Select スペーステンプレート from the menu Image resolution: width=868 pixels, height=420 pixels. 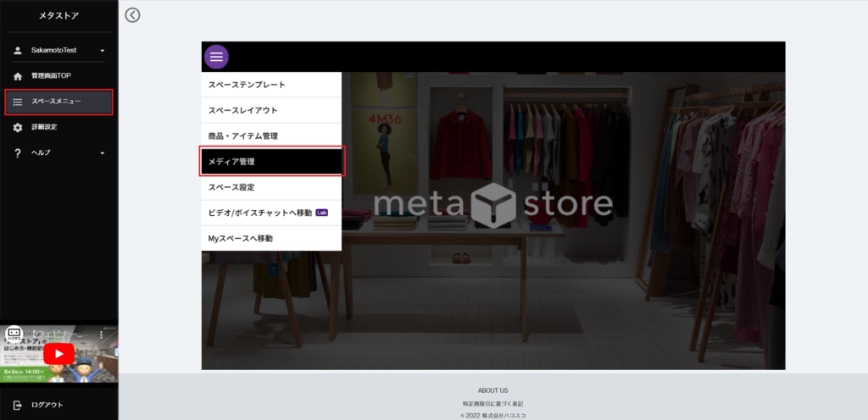coord(271,86)
